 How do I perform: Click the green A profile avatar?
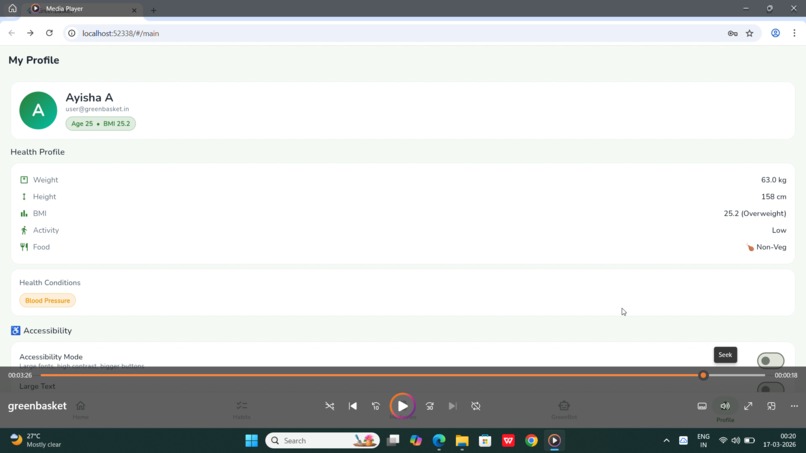click(38, 110)
